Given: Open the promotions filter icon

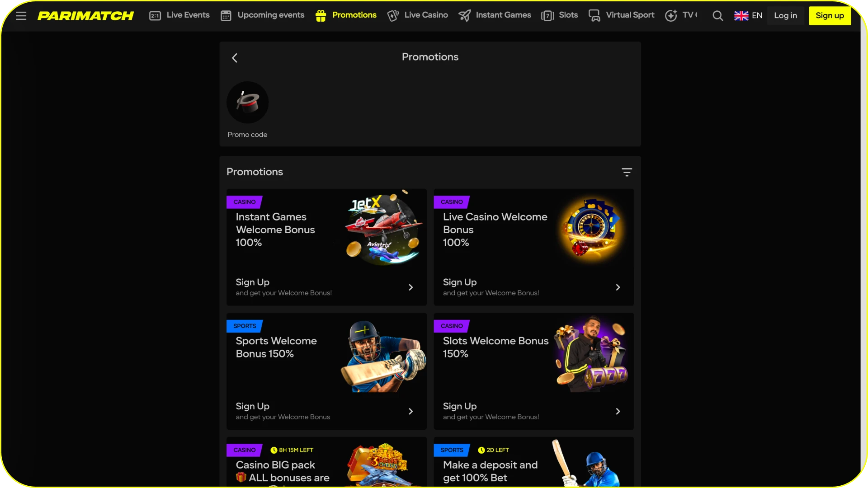Looking at the screenshot, I should pos(627,172).
